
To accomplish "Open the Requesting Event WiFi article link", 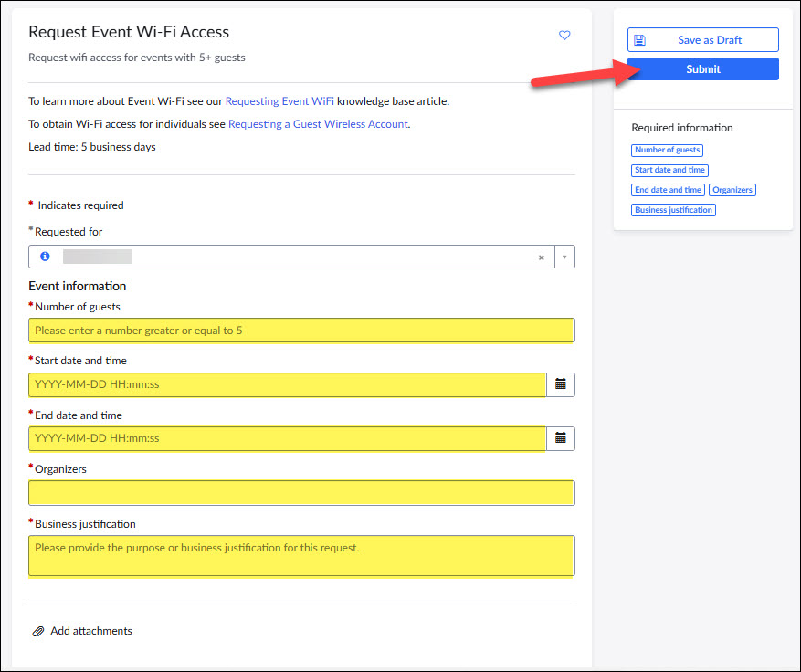I will [x=279, y=101].
